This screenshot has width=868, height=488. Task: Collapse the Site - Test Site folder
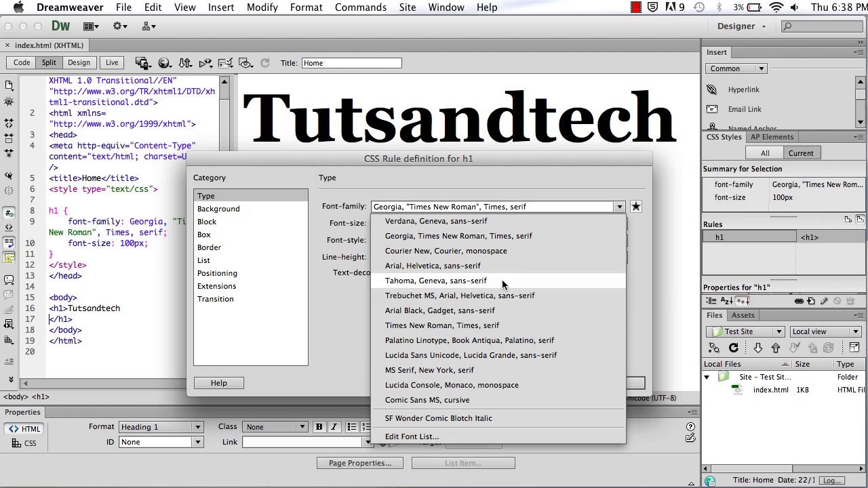coord(707,377)
